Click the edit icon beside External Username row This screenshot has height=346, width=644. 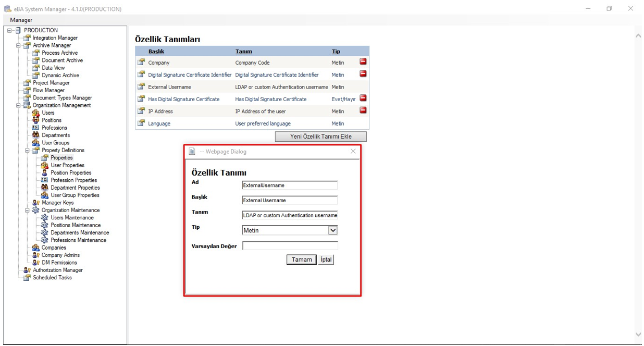click(x=141, y=87)
